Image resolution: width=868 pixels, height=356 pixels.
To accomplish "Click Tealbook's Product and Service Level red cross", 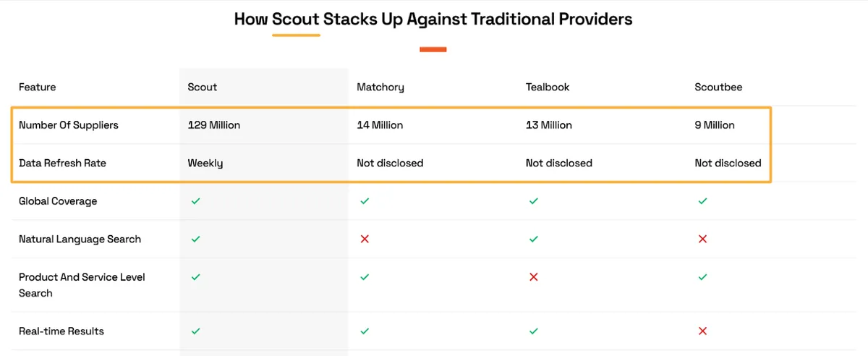I will click(x=534, y=276).
